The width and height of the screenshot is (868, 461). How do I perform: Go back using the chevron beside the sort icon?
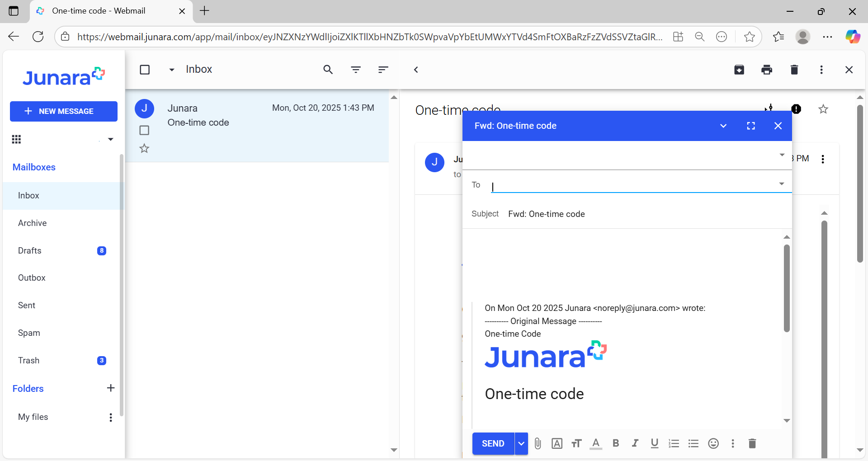(416, 70)
